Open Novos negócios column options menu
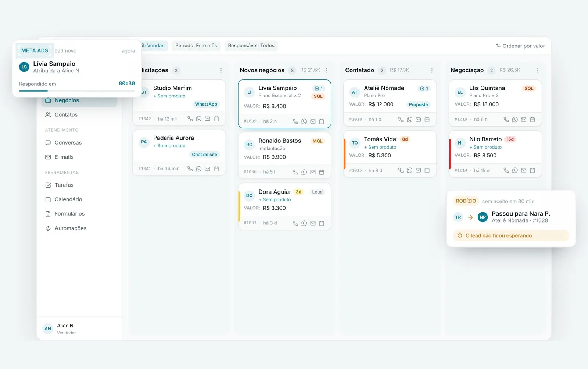Screen dimensions: 588x369 (x=326, y=70)
